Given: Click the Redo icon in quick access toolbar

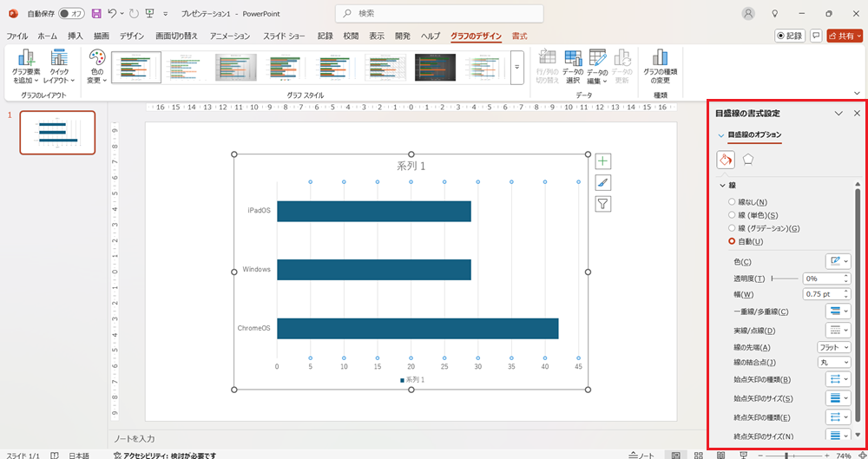Looking at the screenshot, I should click(134, 13).
